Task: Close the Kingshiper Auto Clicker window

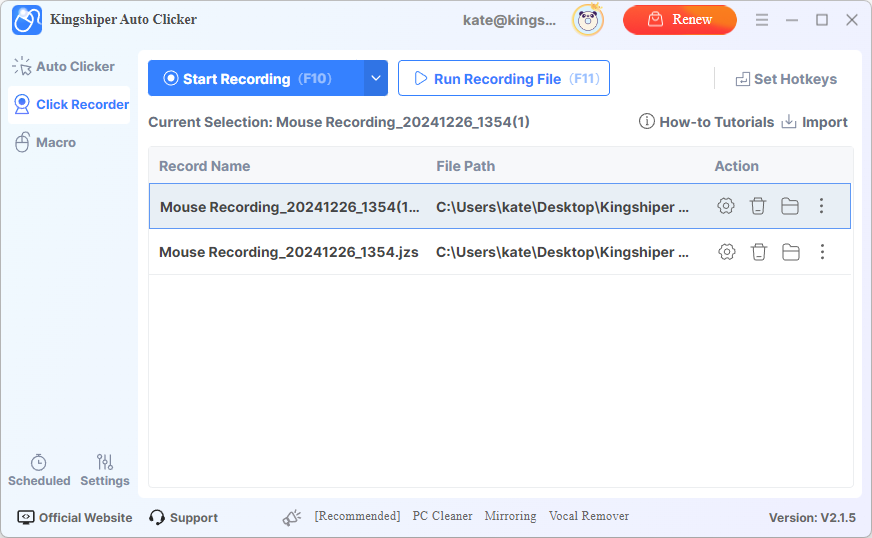Action: click(852, 20)
